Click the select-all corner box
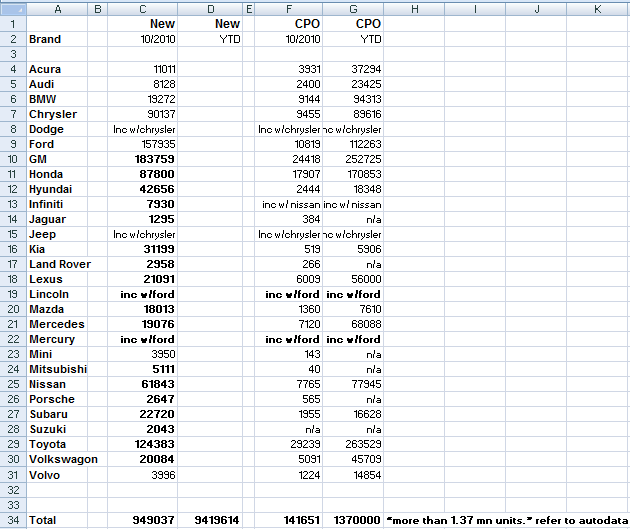The height and width of the screenshot is (529, 630). point(13,9)
